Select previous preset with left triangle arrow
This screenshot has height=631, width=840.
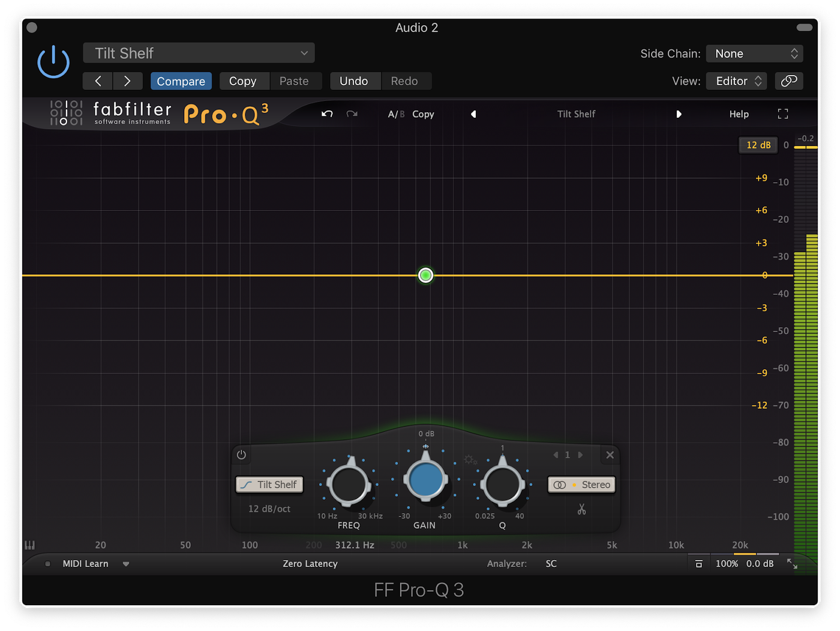[x=473, y=114]
